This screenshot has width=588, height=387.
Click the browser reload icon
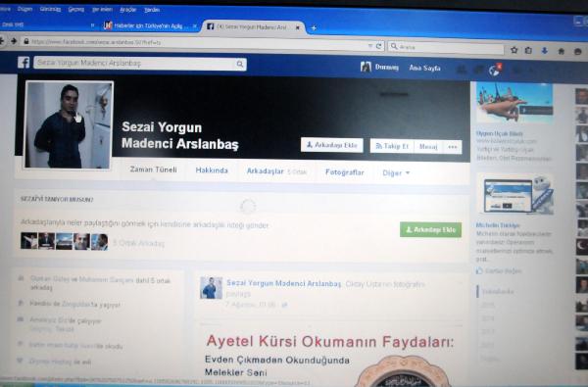pos(378,46)
